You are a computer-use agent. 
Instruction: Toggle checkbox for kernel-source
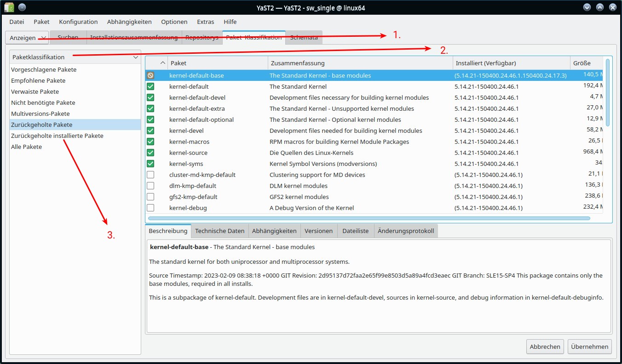(x=150, y=153)
